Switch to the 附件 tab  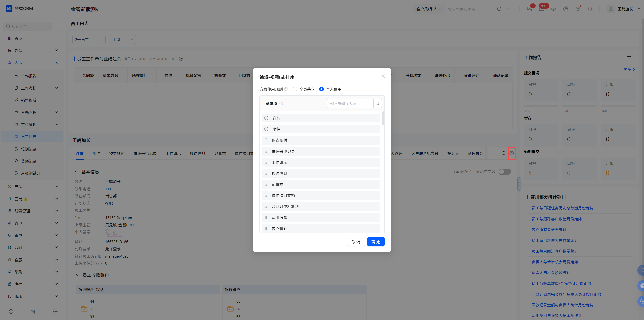[96, 153]
